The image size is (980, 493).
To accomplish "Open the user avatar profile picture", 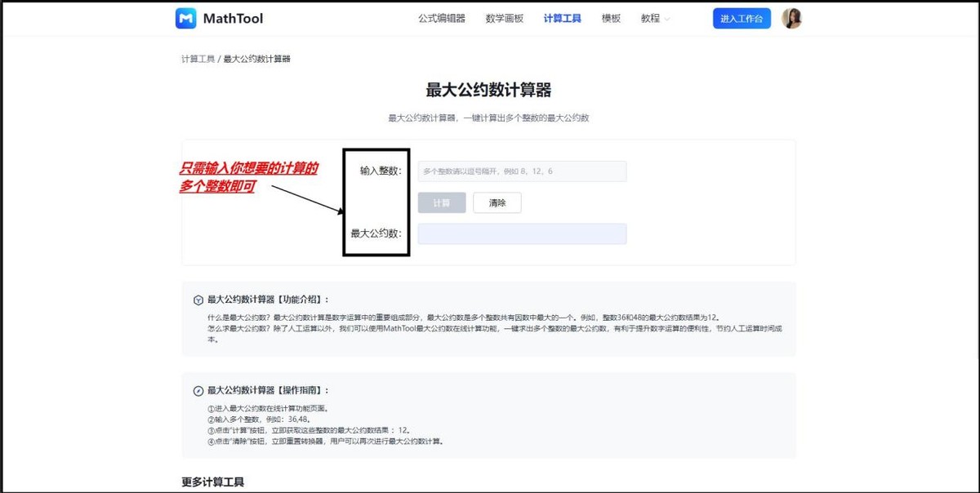I will pos(791,18).
